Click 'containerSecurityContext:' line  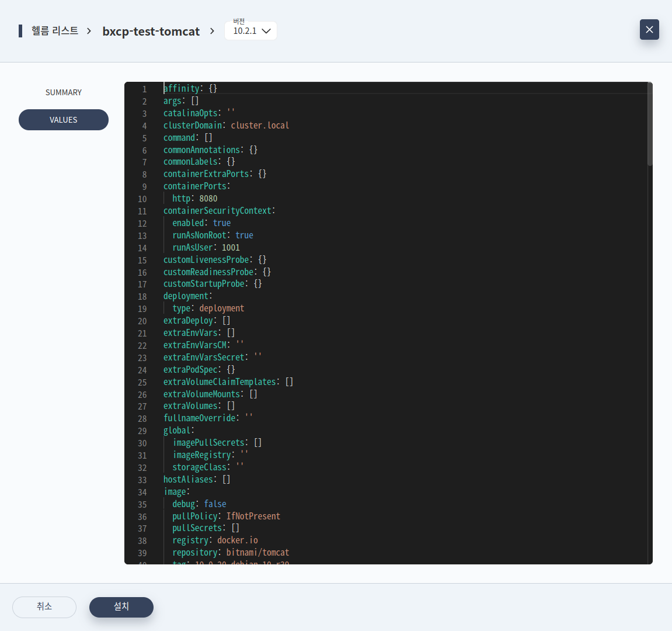219,210
